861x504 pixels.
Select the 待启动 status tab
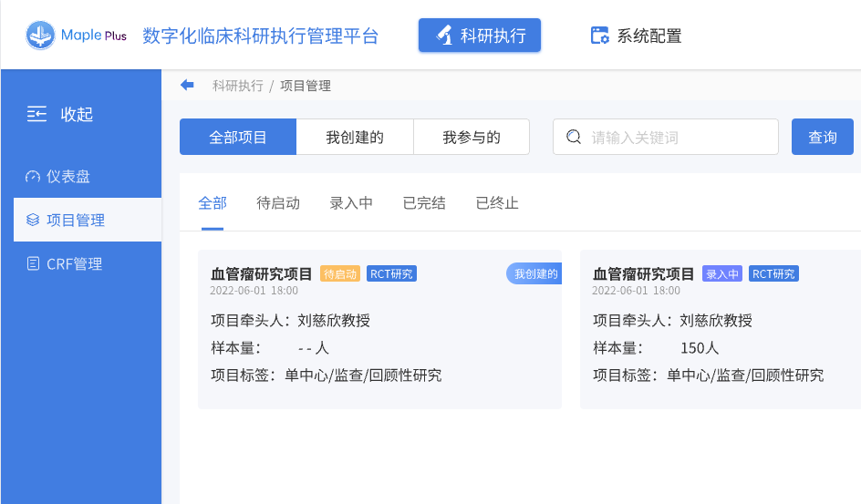click(x=278, y=203)
